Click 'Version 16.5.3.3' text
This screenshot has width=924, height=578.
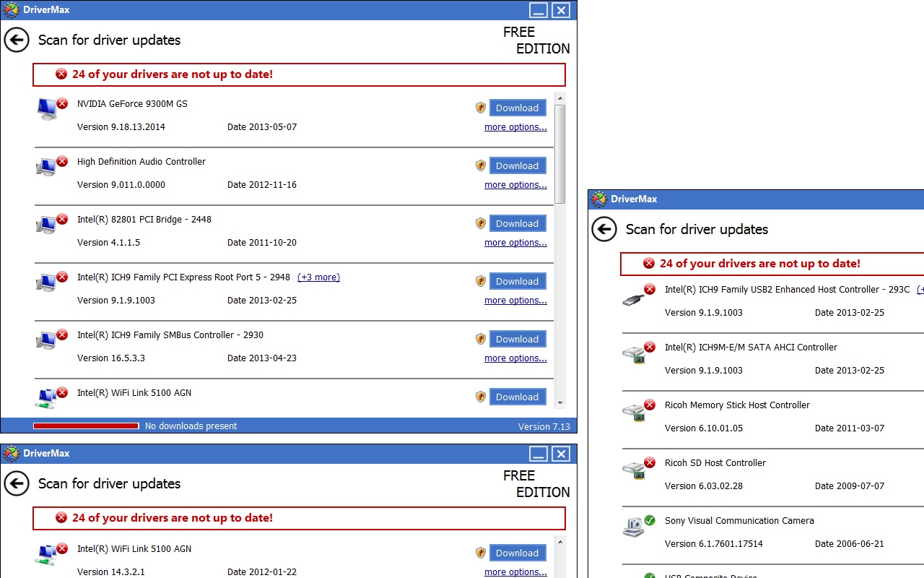(x=111, y=358)
